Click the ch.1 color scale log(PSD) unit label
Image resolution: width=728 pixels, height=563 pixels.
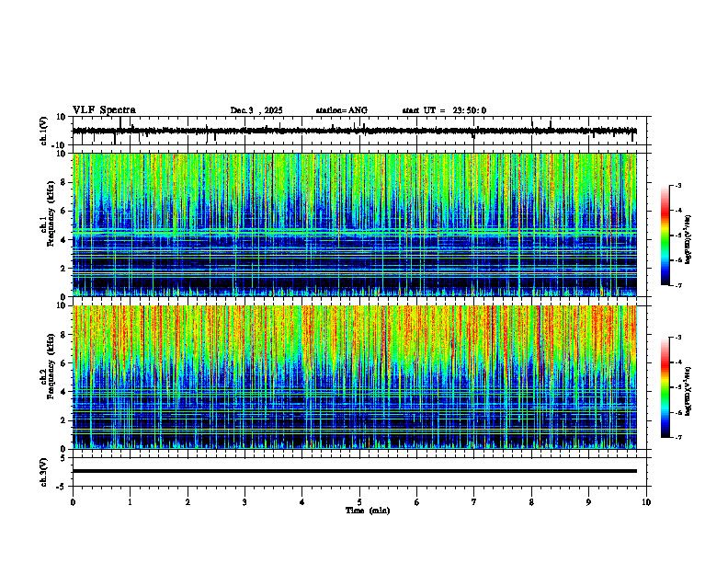tap(688, 239)
